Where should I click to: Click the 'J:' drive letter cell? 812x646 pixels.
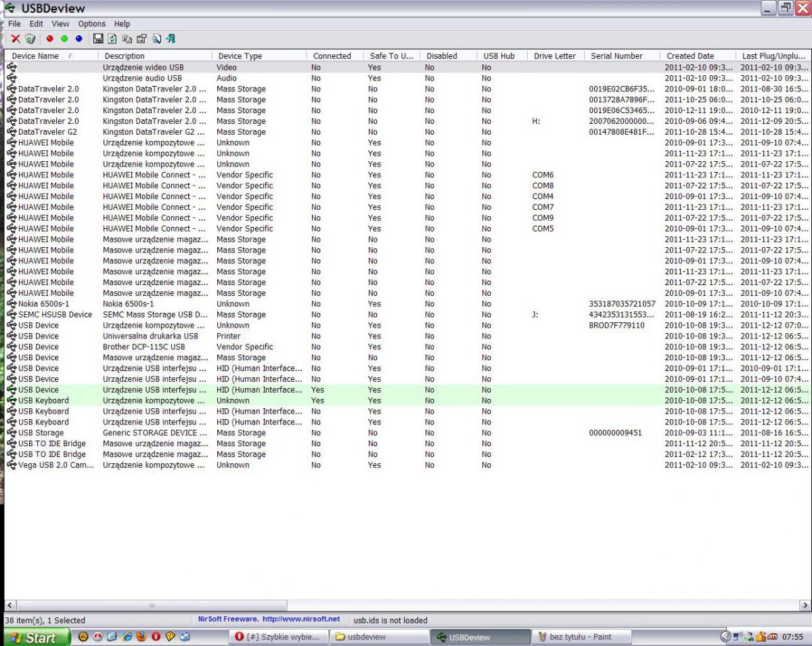[535, 315]
